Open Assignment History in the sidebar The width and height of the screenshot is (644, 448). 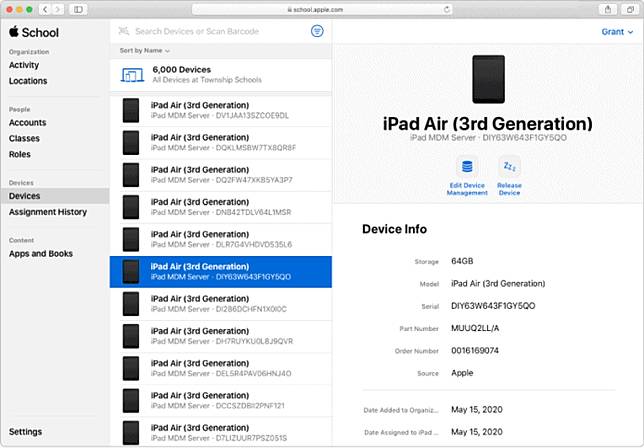tap(48, 212)
